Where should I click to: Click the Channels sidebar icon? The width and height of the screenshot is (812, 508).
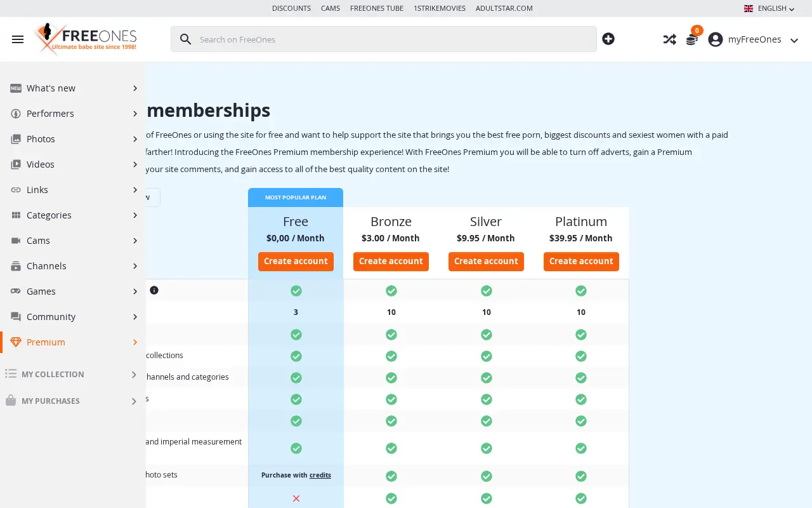16,266
